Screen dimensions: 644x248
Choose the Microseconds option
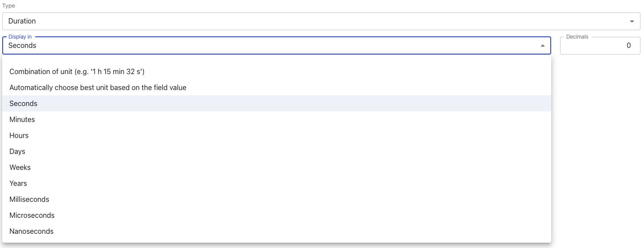[x=32, y=215]
